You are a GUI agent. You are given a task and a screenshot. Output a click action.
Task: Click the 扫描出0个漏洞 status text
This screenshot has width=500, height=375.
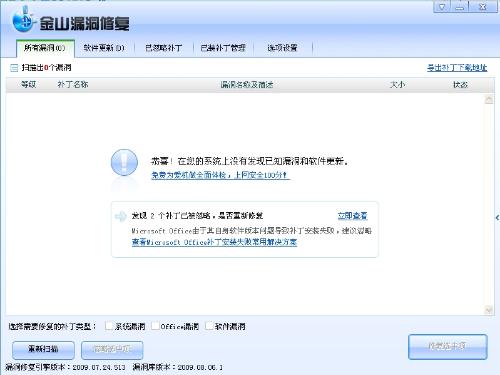(x=47, y=68)
